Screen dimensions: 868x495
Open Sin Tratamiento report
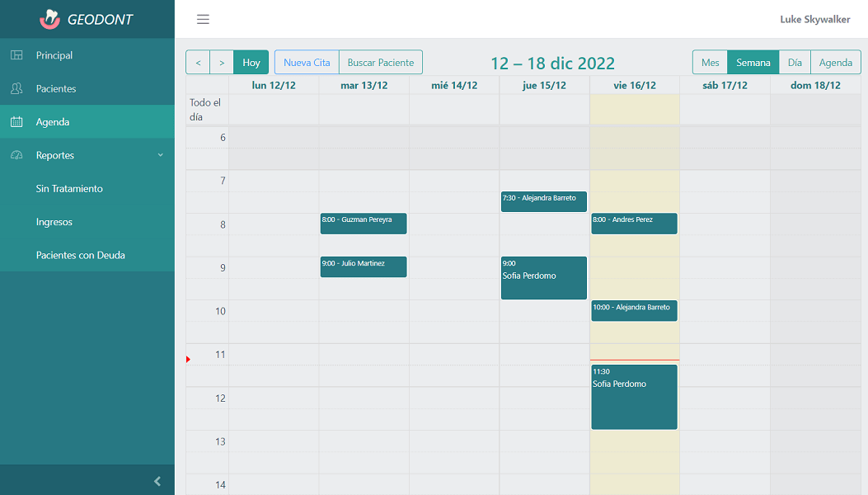pyautogui.click(x=69, y=189)
